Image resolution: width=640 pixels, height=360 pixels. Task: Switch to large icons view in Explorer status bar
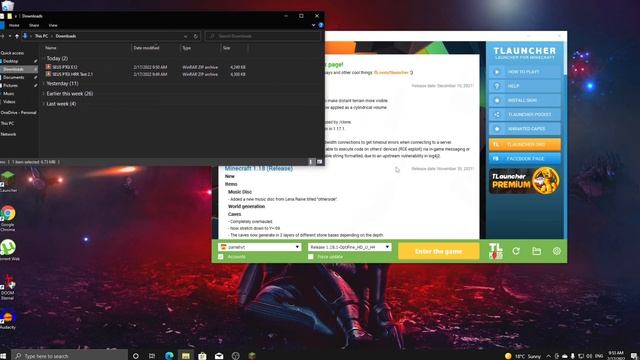click(319, 162)
